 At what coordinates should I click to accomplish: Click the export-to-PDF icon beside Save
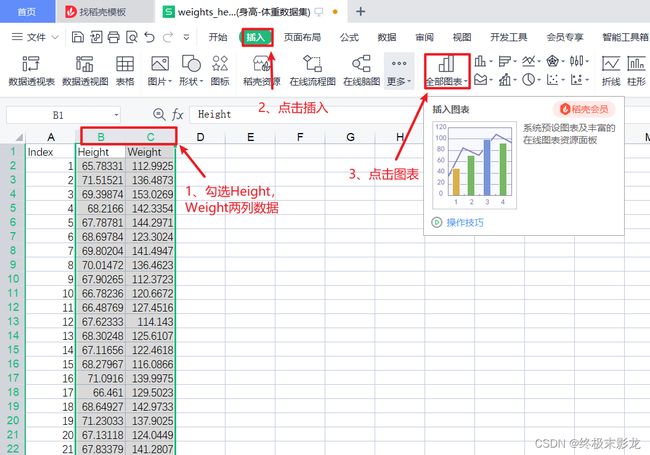click(96, 37)
